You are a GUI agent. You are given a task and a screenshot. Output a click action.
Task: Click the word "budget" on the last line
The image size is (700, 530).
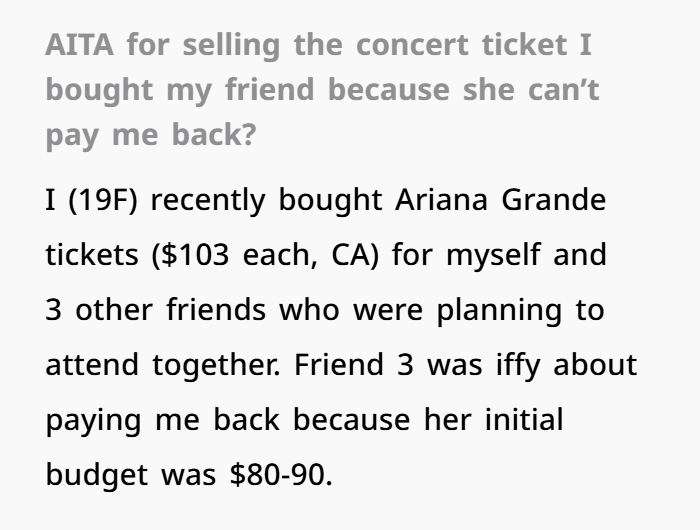(x=98, y=475)
